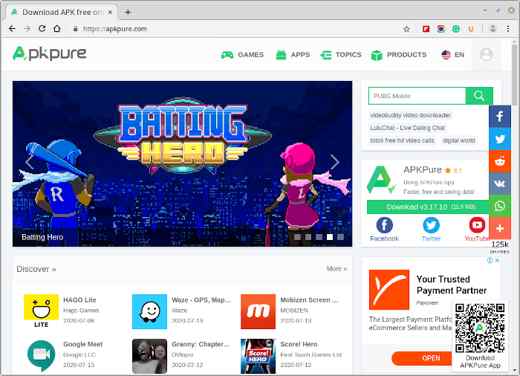The height and width of the screenshot is (376, 520).
Task: Bookmark this page with star icon
Action: pos(406,29)
